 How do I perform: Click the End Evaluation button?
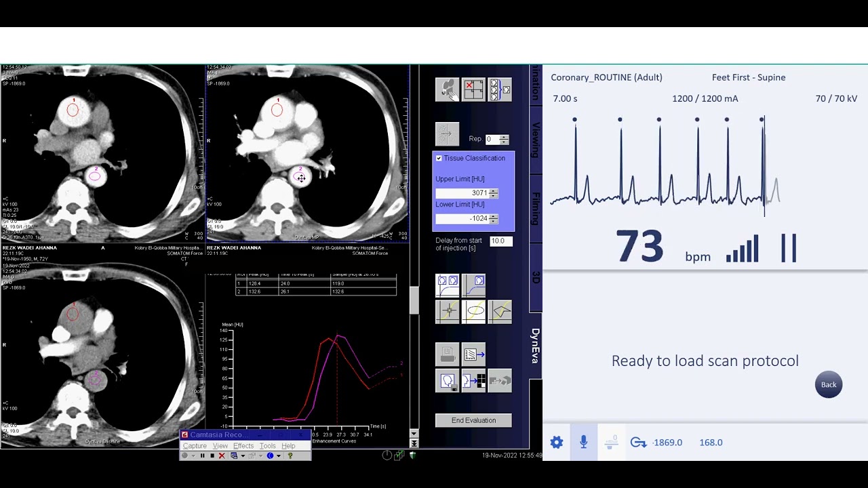473,420
